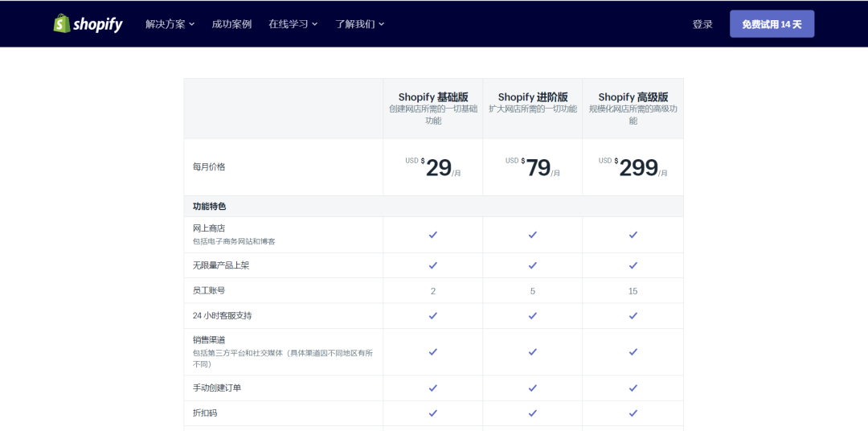Screen dimensions: 868x431
Task: Click the 免费试用 14 天 button
Action: (772, 24)
